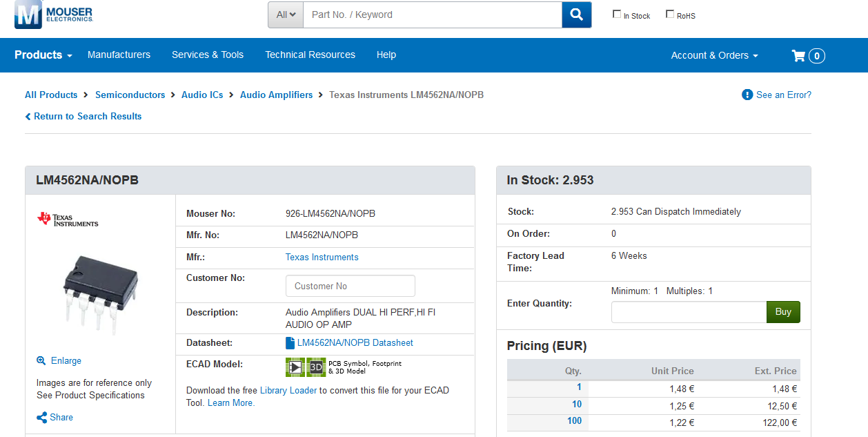Viewport: 868px width, 437px height.
Task: Click the Share link text
Action: [61, 417]
